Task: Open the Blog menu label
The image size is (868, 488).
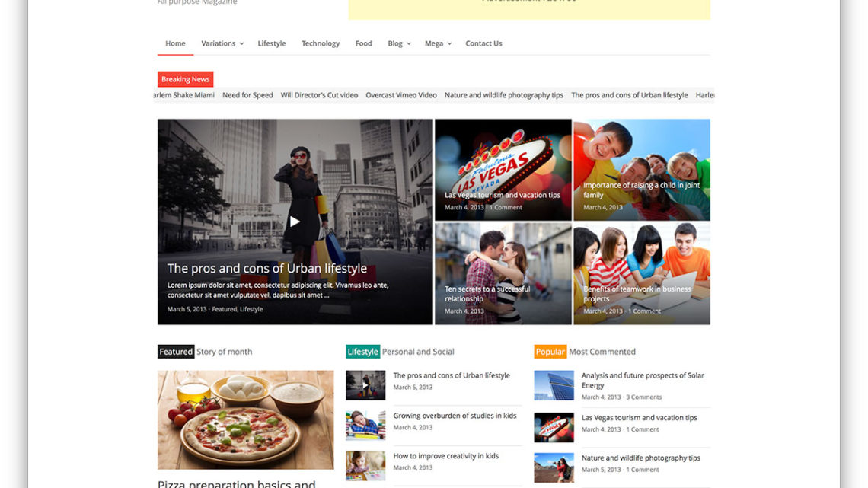Action: pyautogui.click(x=395, y=43)
